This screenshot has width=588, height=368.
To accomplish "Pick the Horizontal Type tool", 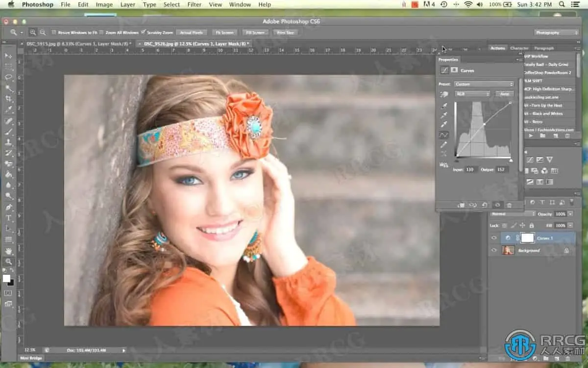I will pos(9,218).
